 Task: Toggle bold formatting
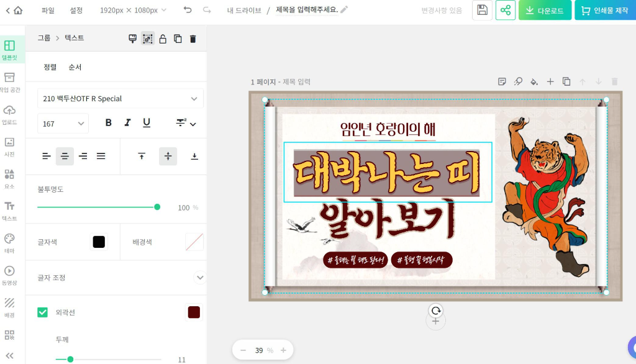tap(108, 122)
